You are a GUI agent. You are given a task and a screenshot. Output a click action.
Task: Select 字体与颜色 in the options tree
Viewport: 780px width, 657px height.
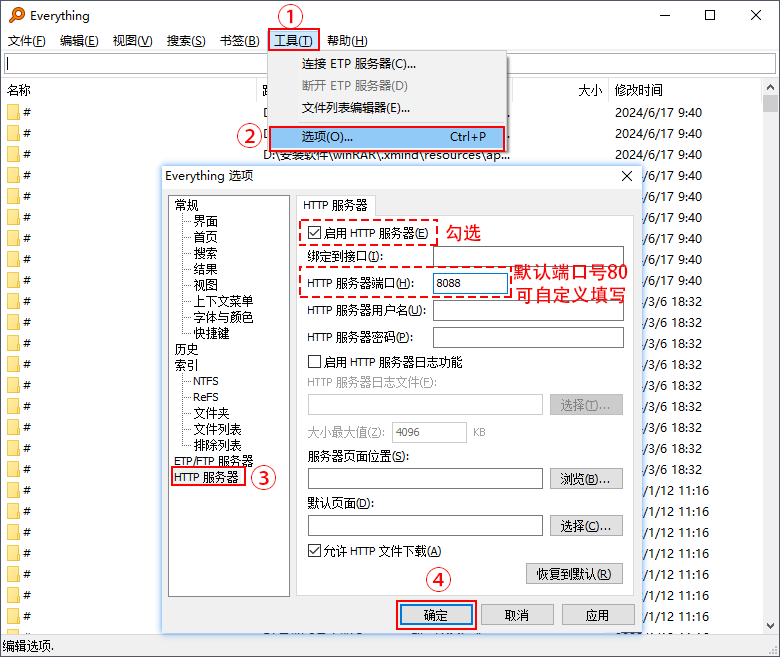click(x=223, y=317)
